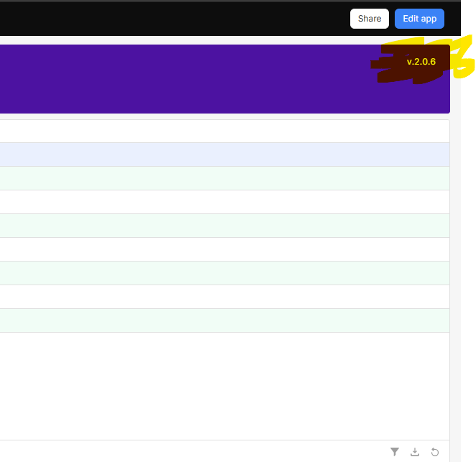Image resolution: width=476 pixels, height=462 pixels.
Task: Download table data with the download icon
Action: (x=415, y=452)
